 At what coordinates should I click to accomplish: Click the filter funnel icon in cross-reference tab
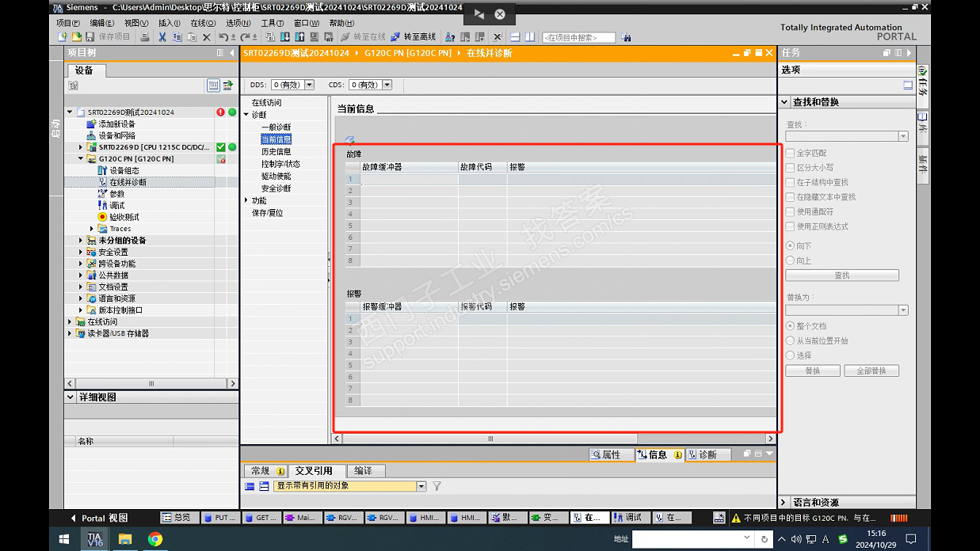(437, 486)
